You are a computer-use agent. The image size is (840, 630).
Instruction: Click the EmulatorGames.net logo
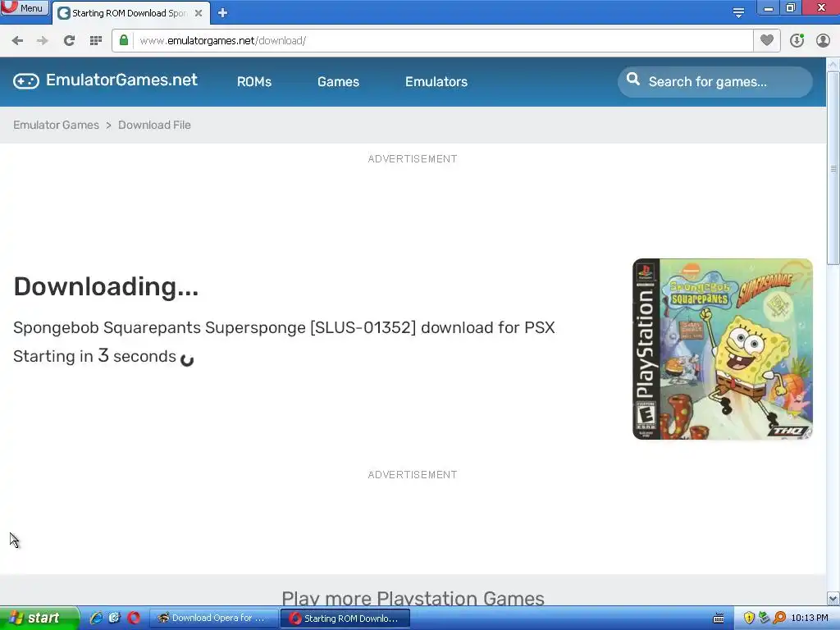(106, 80)
